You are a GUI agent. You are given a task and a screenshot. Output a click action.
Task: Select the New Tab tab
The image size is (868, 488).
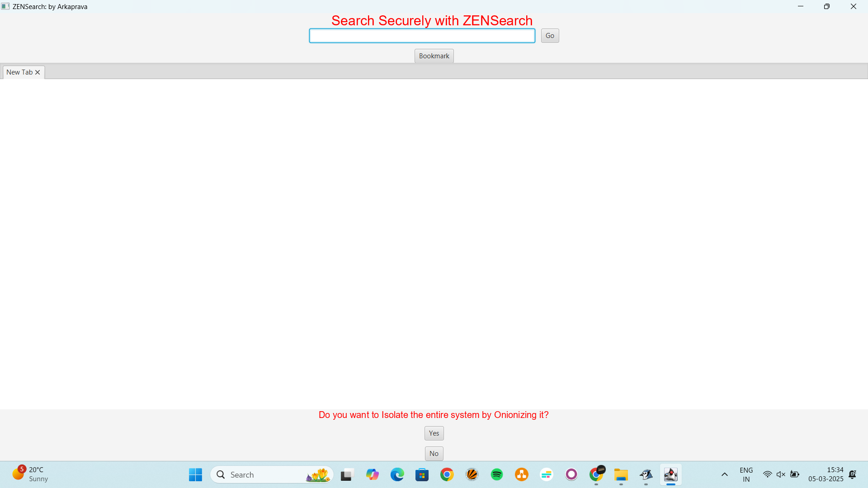(x=19, y=72)
